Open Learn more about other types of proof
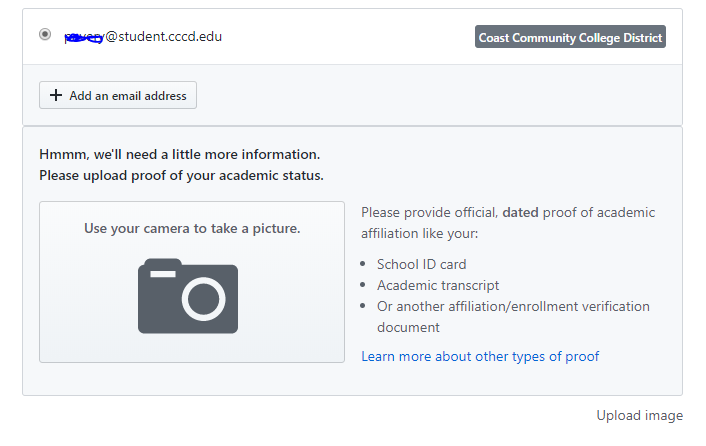Image resolution: width=706 pixels, height=446 pixels. 480,356
